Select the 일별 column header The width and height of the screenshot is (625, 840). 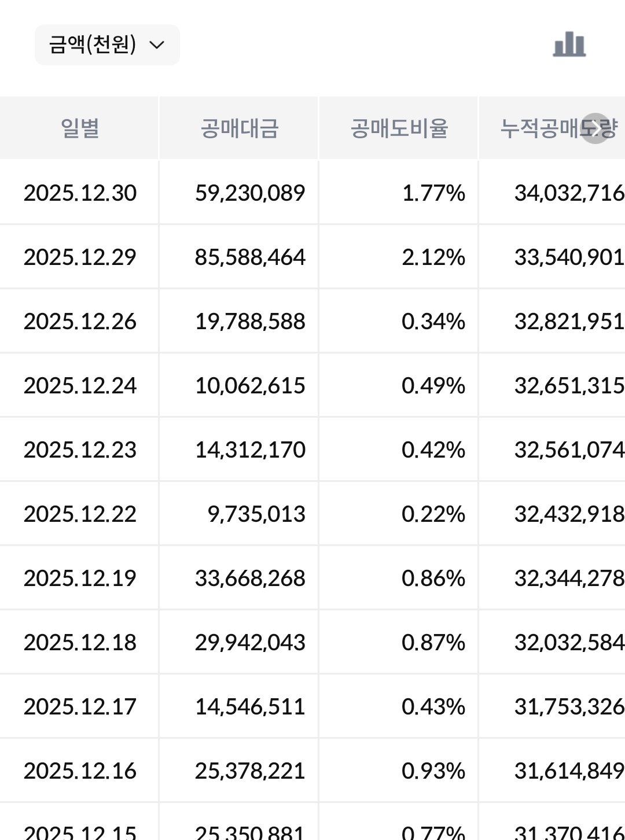[x=80, y=128]
